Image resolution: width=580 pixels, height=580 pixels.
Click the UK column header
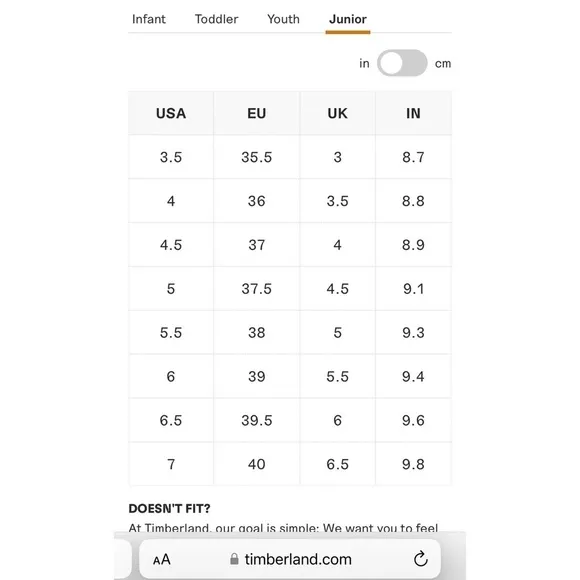coord(337,113)
